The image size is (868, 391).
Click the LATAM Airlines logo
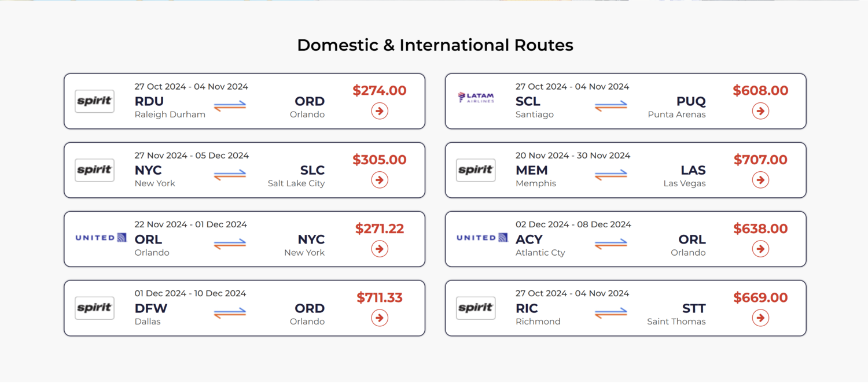click(x=476, y=98)
